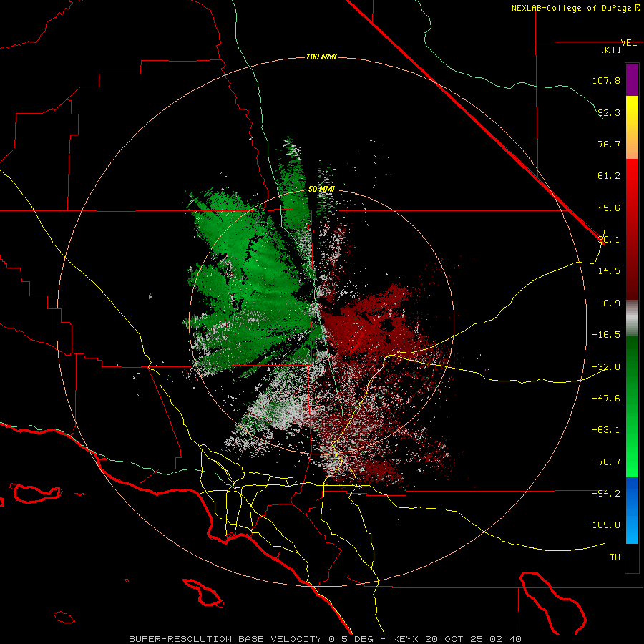
Task: Pick the green segment of the velocity color bar
Action: [x=632, y=406]
